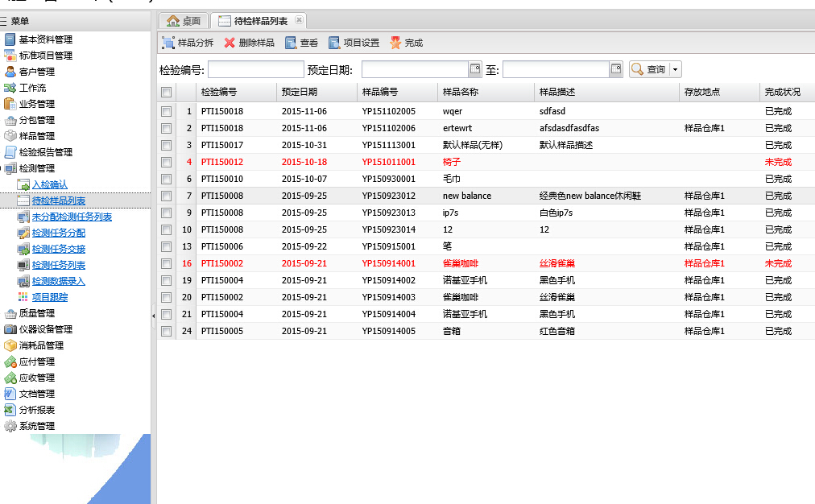815x504 pixels.
Task: Click the 检验编号 input field
Action: click(256, 70)
